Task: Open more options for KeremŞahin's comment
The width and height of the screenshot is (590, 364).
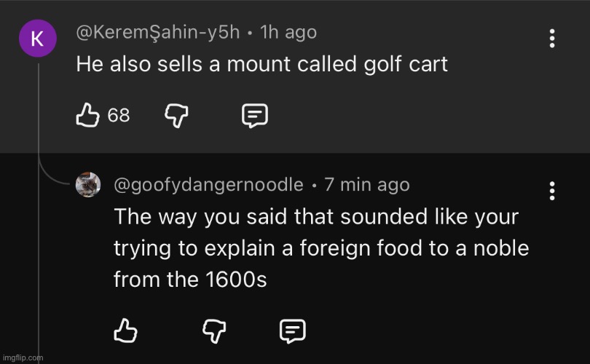Action: [552, 39]
